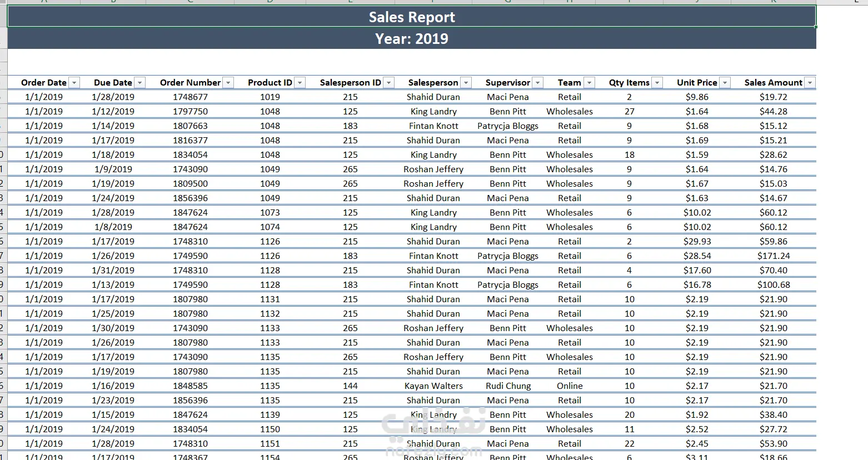Select product ID cell 1151
The image size is (868, 460).
pyautogui.click(x=270, y=443)
